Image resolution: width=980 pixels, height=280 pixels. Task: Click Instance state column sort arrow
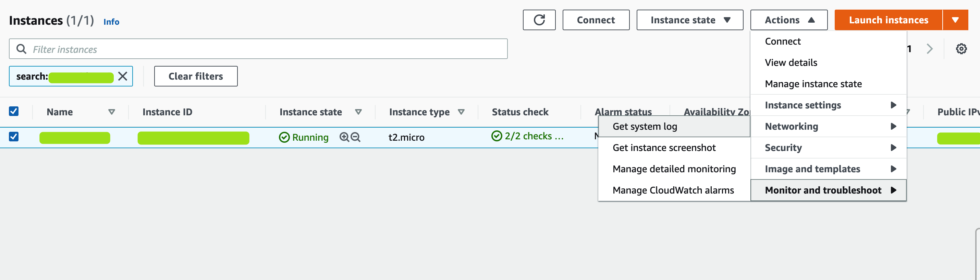pyautogui.click(x=358, y=112)
